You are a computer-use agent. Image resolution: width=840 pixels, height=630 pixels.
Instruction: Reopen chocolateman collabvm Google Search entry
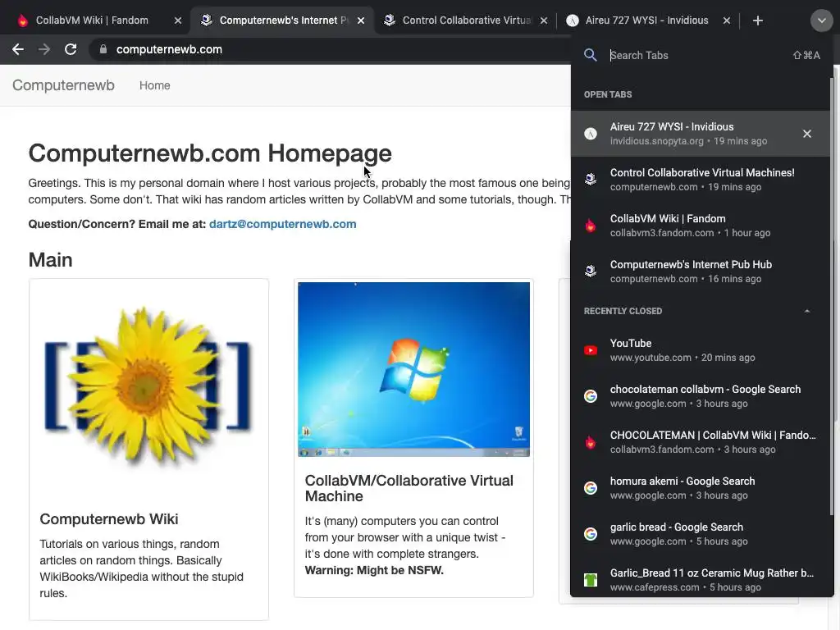(x=701, y=396)
